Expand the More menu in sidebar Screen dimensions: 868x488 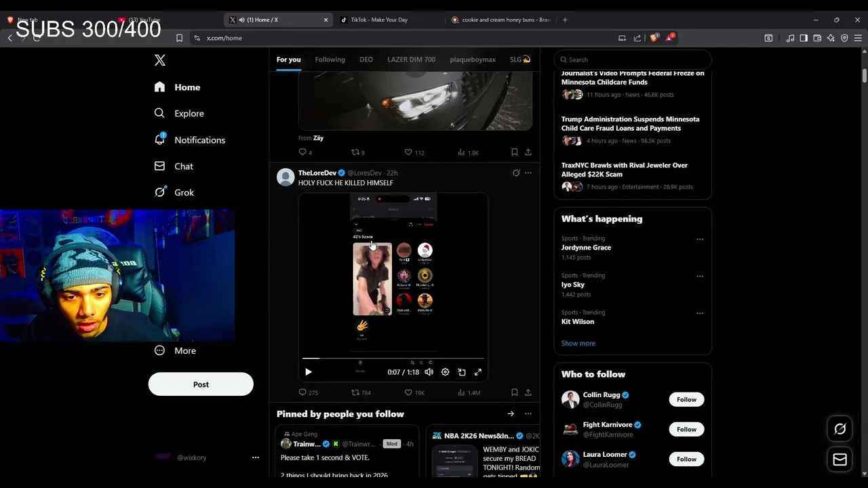[175, 350]
